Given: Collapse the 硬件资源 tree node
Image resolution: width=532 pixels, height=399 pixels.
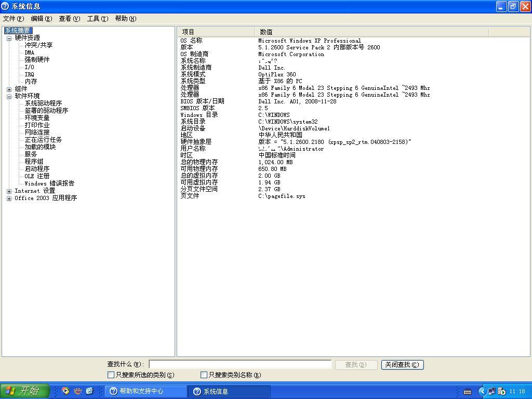Looking at the screenshot, I should [9, 38].
